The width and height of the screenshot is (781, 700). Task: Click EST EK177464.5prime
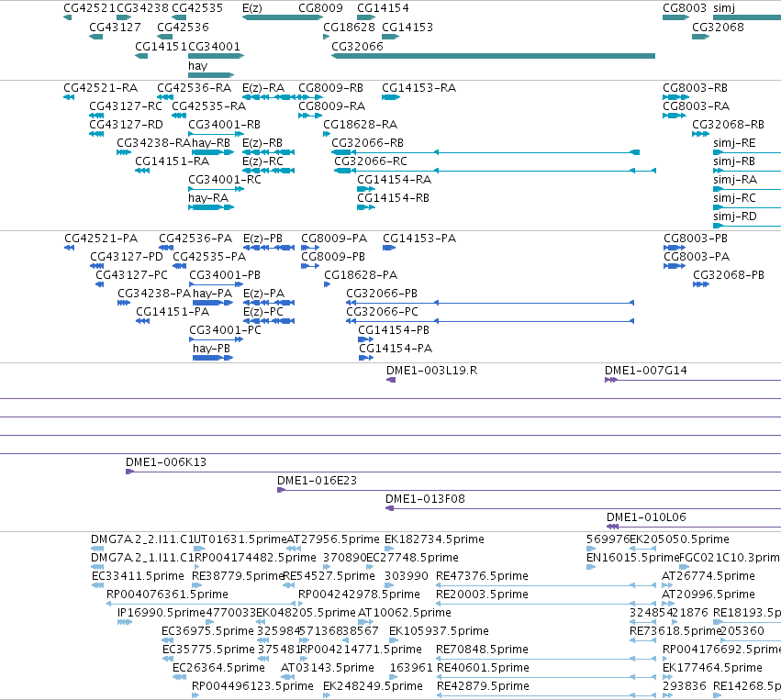tap(712, 668)
